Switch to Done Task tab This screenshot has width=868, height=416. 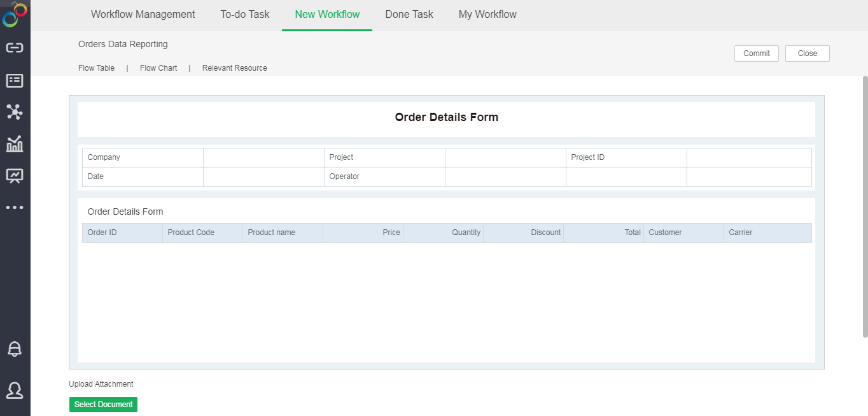tap(409, 14)
